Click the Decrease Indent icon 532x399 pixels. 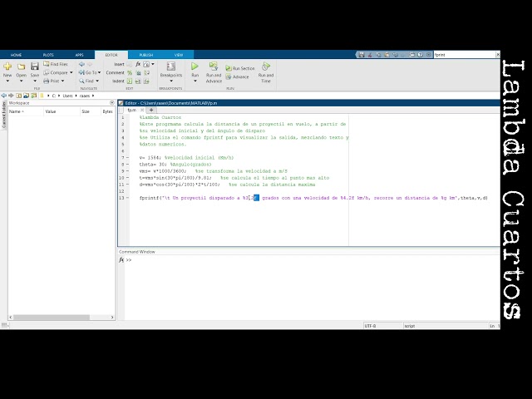coord(146,81)
